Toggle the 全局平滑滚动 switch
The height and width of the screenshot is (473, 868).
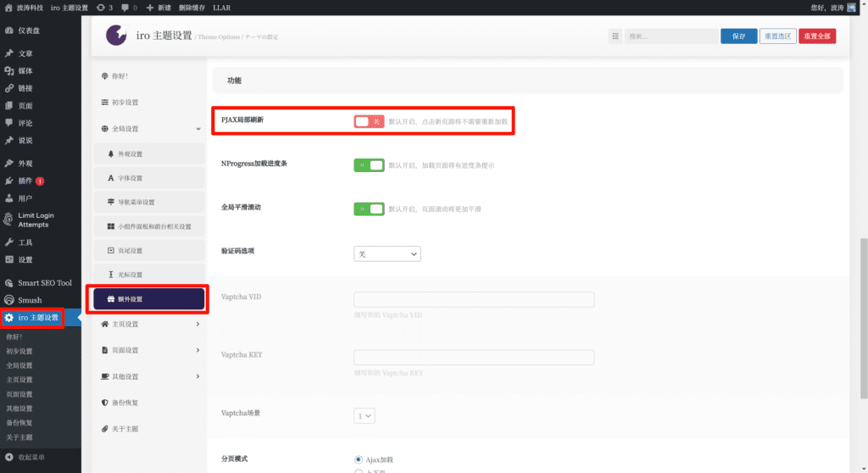pos(370,209)
